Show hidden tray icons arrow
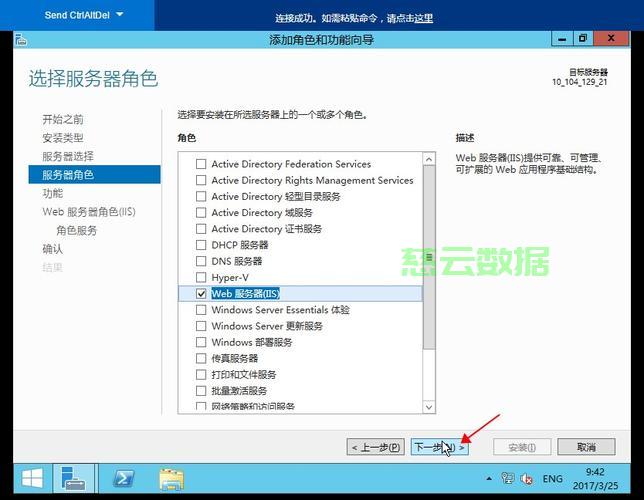 489,479
